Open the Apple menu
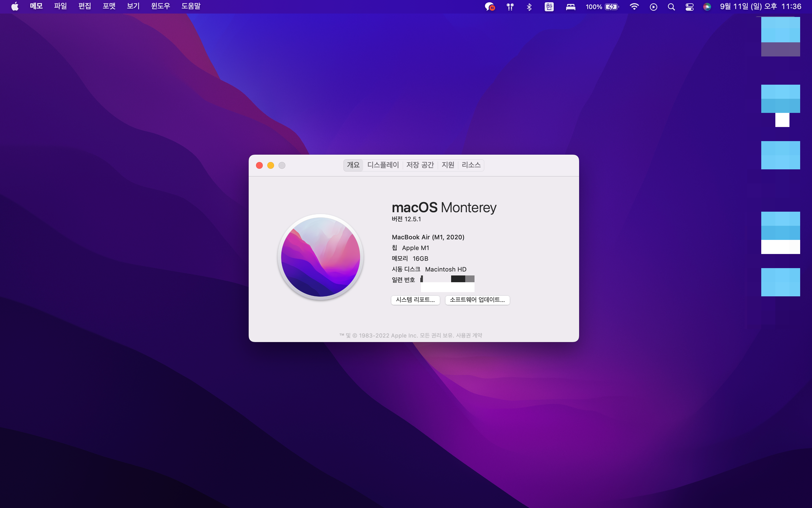This screenshot has width=812, height=508. point(15,6)
